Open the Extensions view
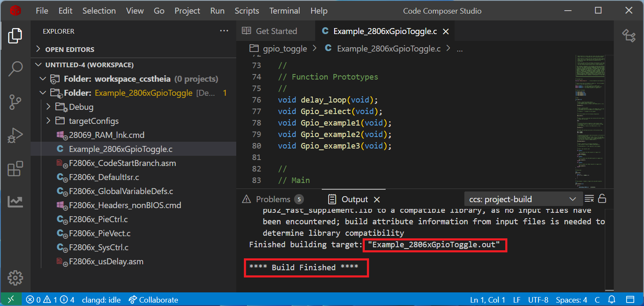Viewport: 644px width, 306px height. (x=15, y=169)
